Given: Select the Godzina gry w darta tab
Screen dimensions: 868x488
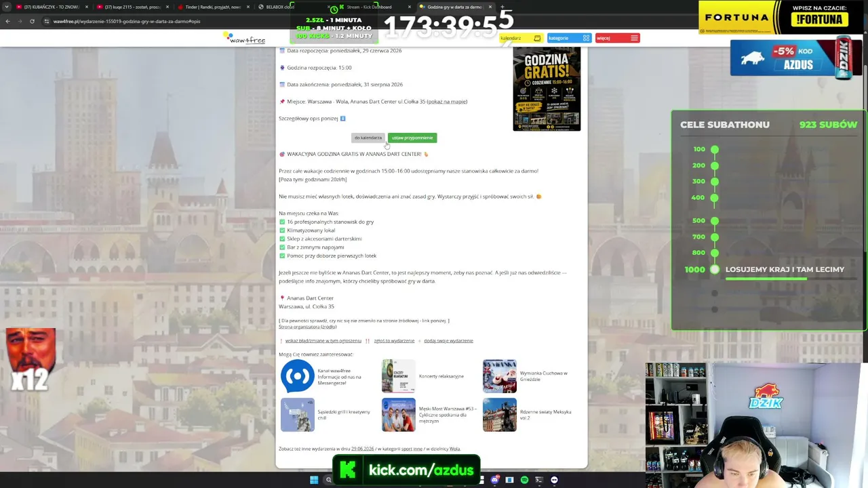Looking at the screenshot, I should pyautogui.click(x=455, y=7).
